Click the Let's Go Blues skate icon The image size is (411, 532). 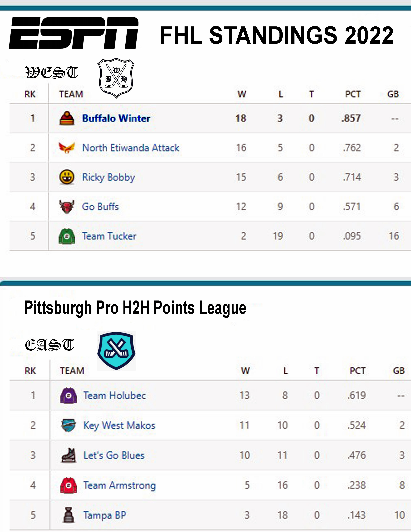coord(69,455)
